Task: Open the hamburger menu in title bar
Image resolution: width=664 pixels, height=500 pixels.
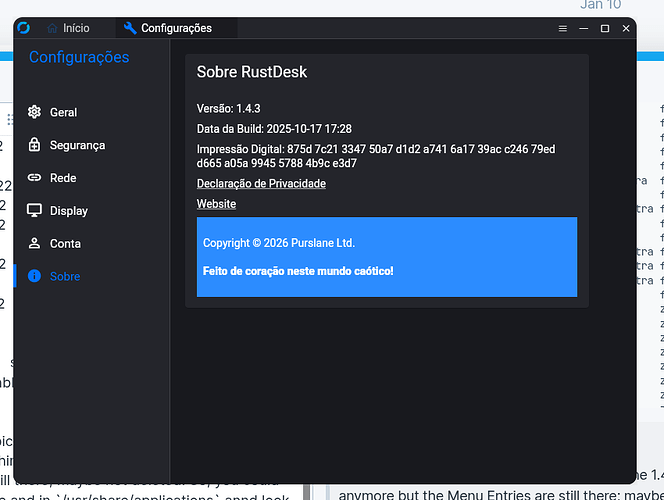Action: pos(561,29)
